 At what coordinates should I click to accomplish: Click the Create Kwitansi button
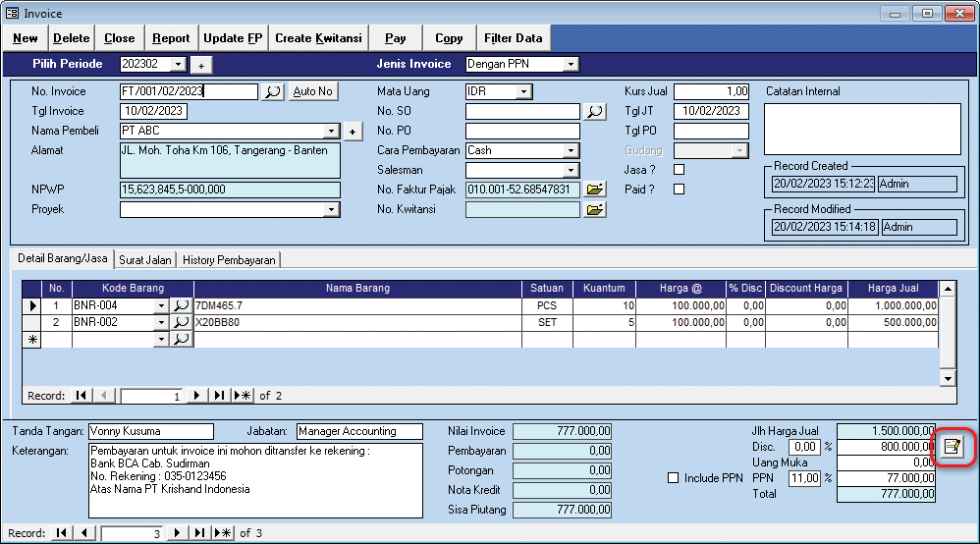pyautogui.click(x=318, y=38)
